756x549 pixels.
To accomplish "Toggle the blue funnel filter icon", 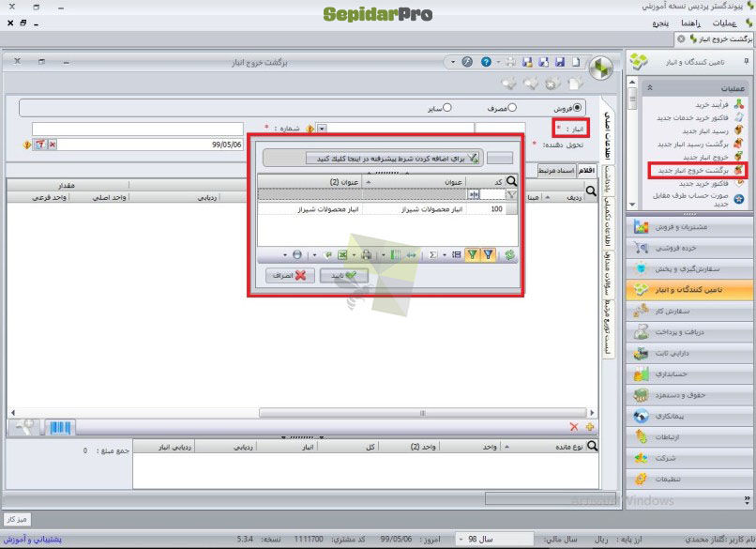I will pyautogui.click(x=489, y=254).
